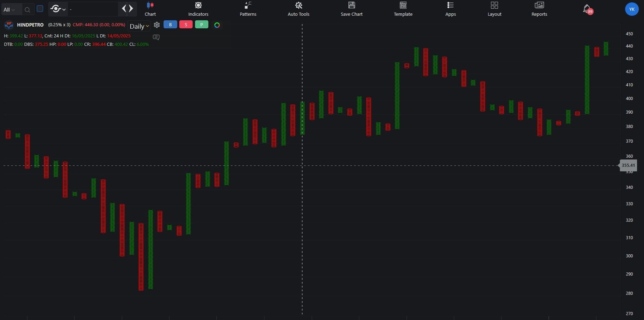Open the Apps menu

[450, 9]
